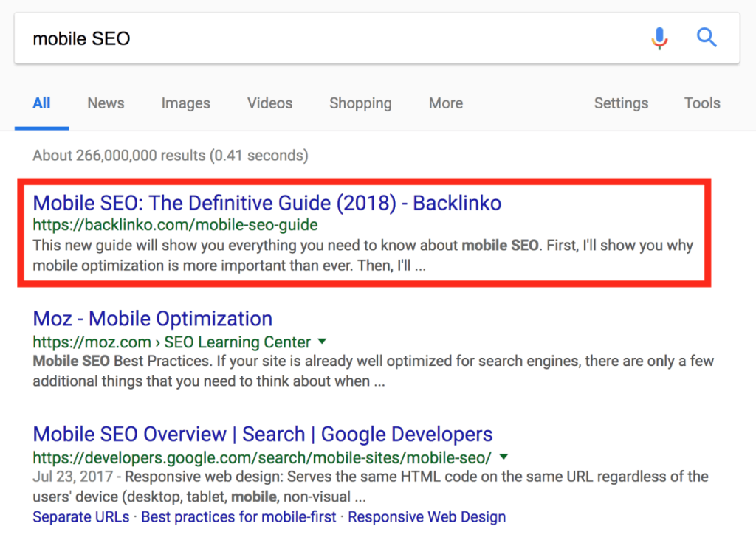The height and width of the screenshot is (543, 756).
Task: Open the Shopping tab
Action: [x=360, y=103]
